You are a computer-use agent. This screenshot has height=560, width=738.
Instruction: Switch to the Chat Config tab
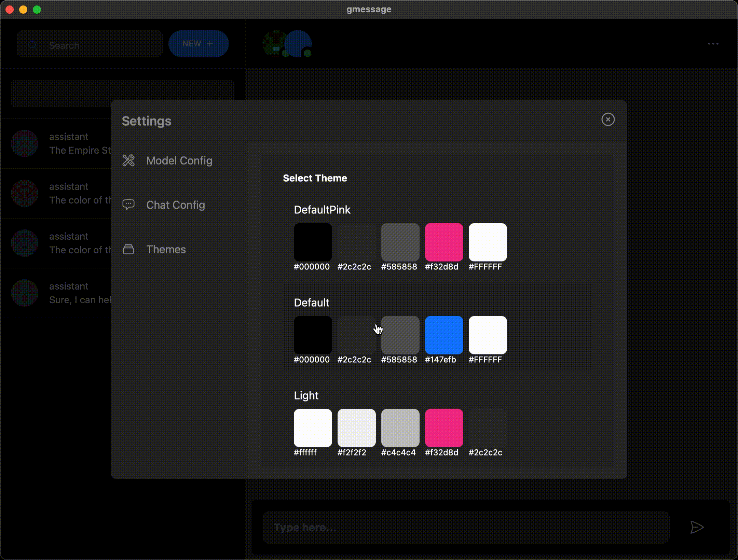176,205
